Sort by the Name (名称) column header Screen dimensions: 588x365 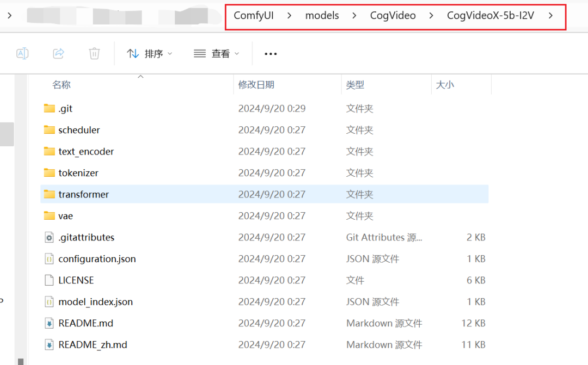[x=62, y=85]
